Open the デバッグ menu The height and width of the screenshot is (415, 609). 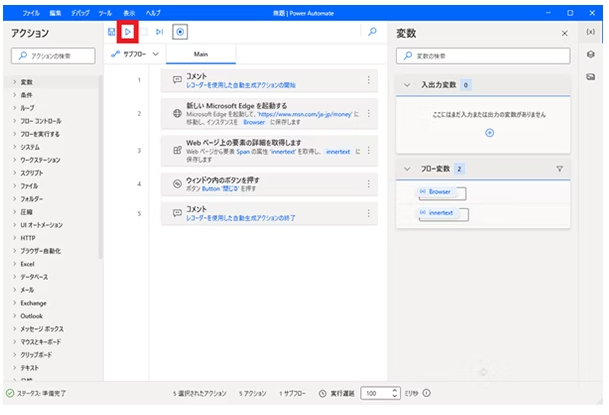tap(80, 13)
